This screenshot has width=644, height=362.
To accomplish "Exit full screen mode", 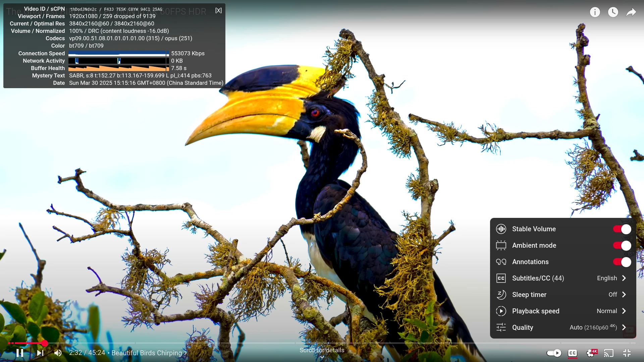I will (x=627, y=353).
